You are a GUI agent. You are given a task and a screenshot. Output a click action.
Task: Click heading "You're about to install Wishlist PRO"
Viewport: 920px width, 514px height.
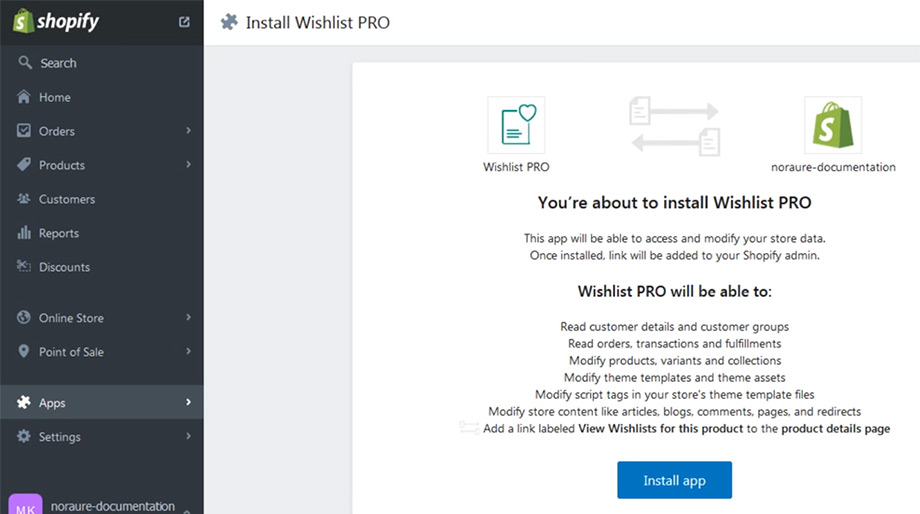675,202
